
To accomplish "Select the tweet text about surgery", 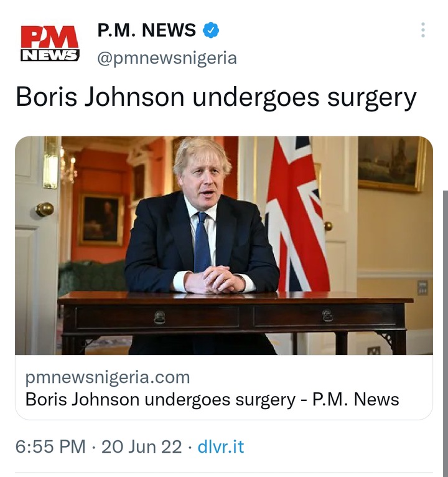I will (x=216, y=98).
